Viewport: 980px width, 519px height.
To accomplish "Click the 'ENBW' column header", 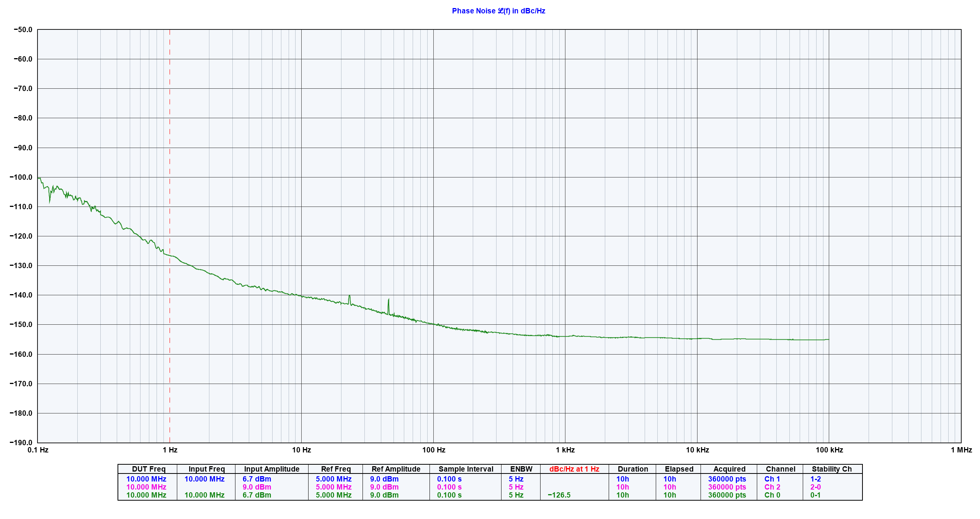I will click(521, 469).
